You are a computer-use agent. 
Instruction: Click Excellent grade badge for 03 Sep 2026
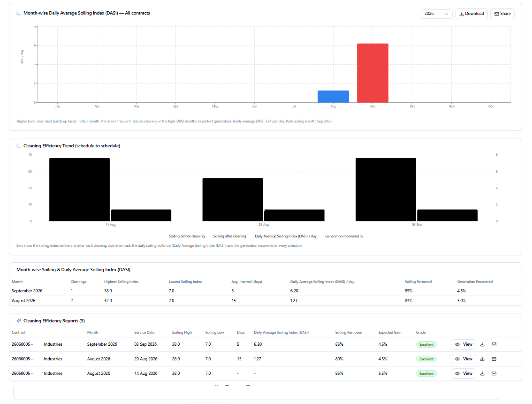click(x=426, y=344)
